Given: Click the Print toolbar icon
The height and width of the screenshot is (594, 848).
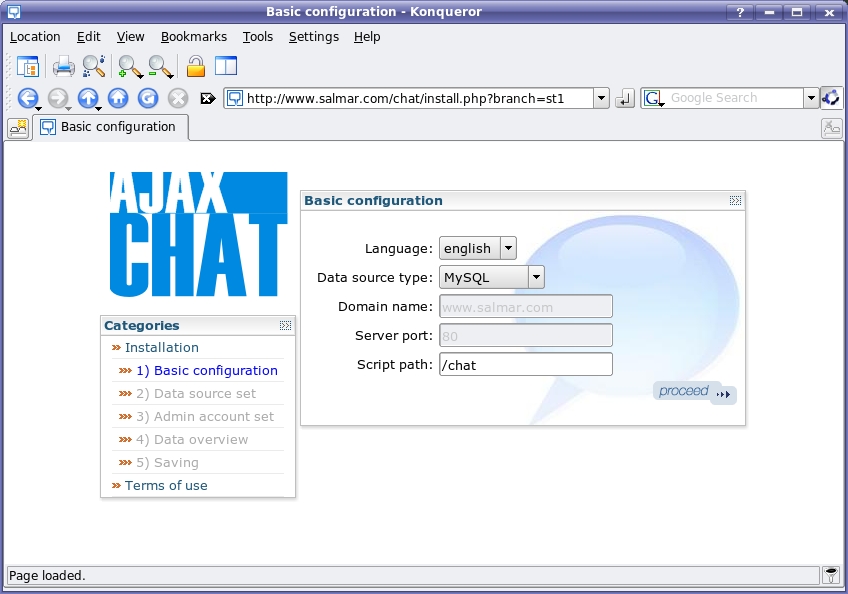Looking at the screenshot, I should pos(64,67).
